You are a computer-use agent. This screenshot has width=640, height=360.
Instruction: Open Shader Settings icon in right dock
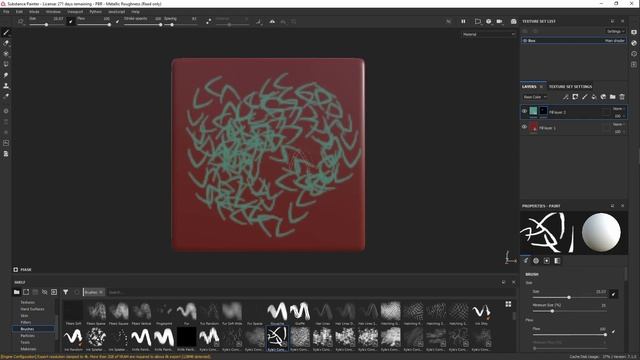click(x=634, y=43)
